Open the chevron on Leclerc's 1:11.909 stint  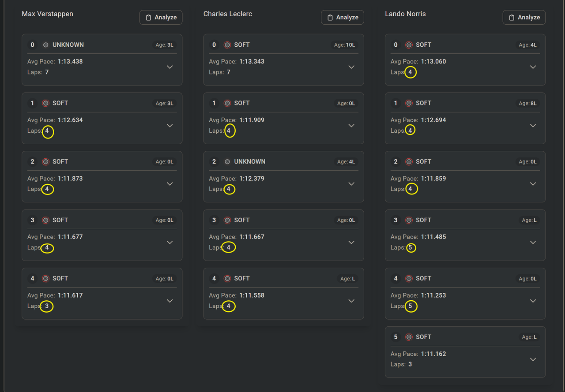351,125
